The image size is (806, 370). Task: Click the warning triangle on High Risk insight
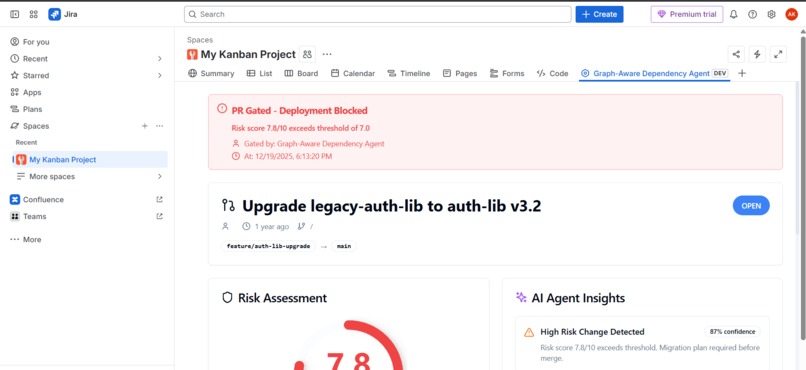529,332
